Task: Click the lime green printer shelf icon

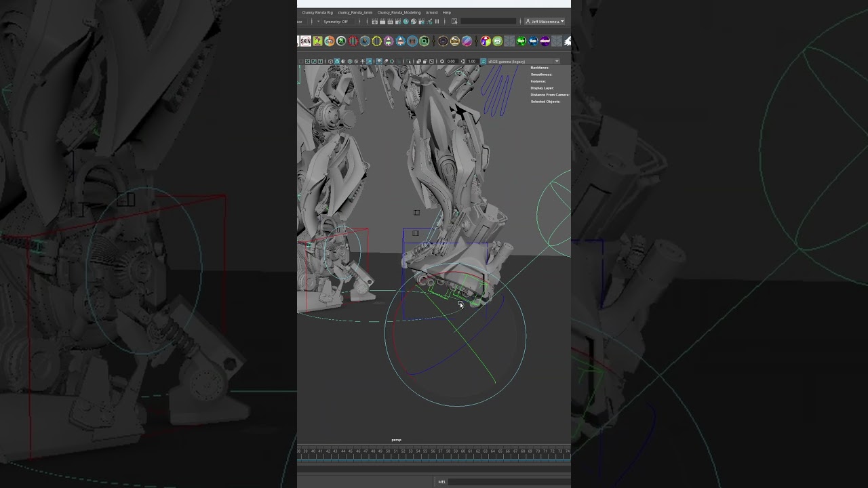Action: point(497,41)
